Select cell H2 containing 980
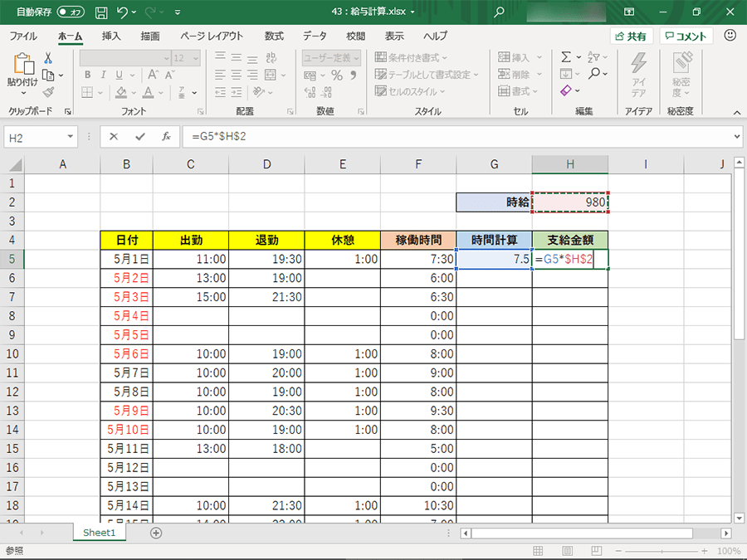747x560 pixels. (x=570, y=202)
